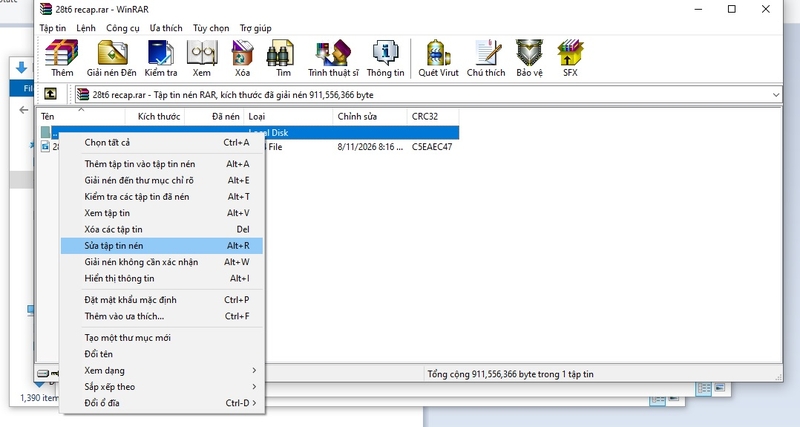Viewport: 800px width, 427px height.
Task: Open the Tập tin menu
Action: [x=53, y=28]
